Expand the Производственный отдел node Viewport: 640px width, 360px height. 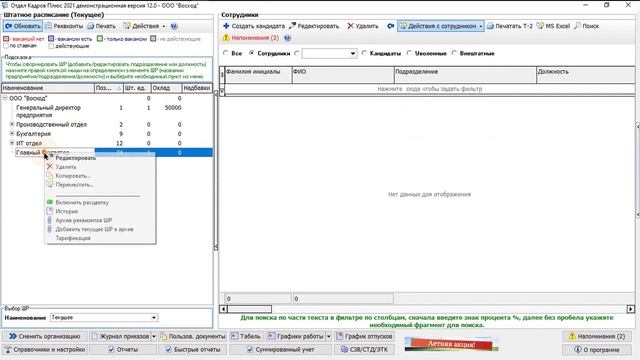(x=12, y=124)
